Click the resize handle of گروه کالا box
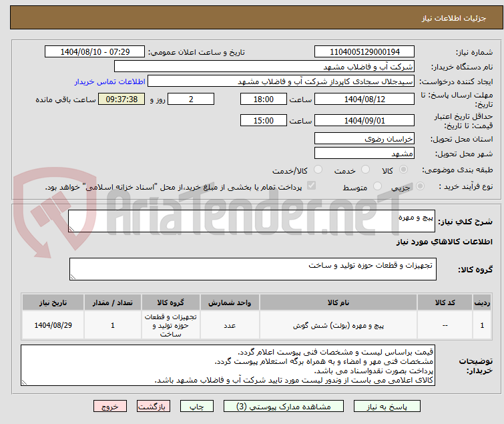The height and width of the screenshot is (424, 504). pos(73,277)
